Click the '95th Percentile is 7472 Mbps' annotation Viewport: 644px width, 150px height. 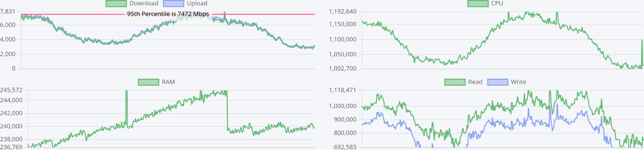coord(168,14)
